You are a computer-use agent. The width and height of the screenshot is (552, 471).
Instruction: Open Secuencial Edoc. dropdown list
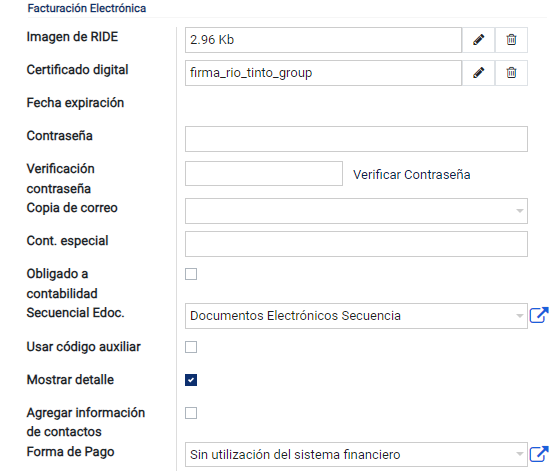356,316
